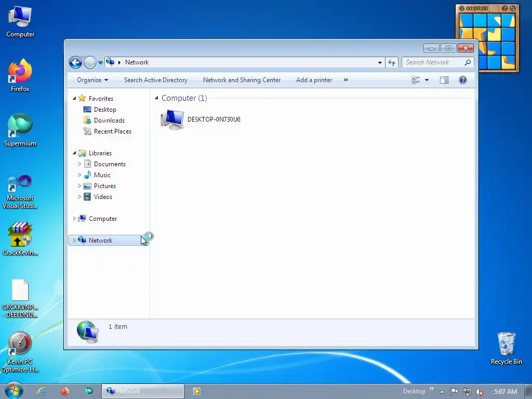Screen dimensions: 532x399
Task: Open Recent Places under Favorites
Action: coord(112,131)
